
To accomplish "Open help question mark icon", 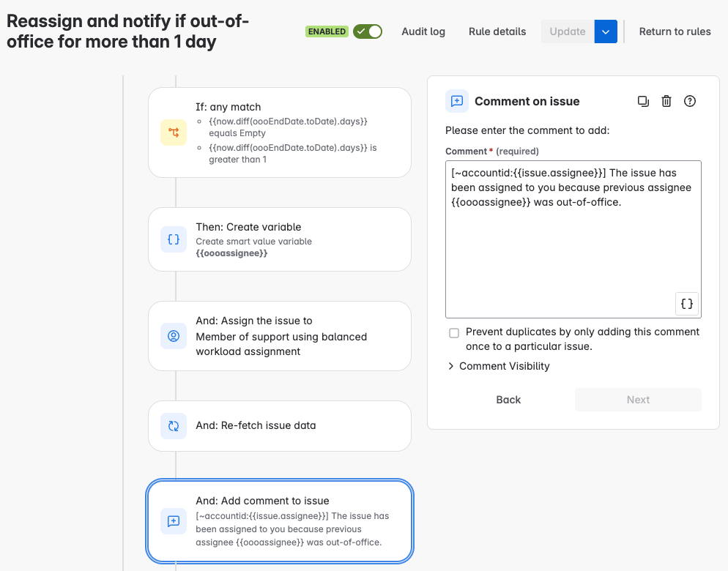I will 689,102.
